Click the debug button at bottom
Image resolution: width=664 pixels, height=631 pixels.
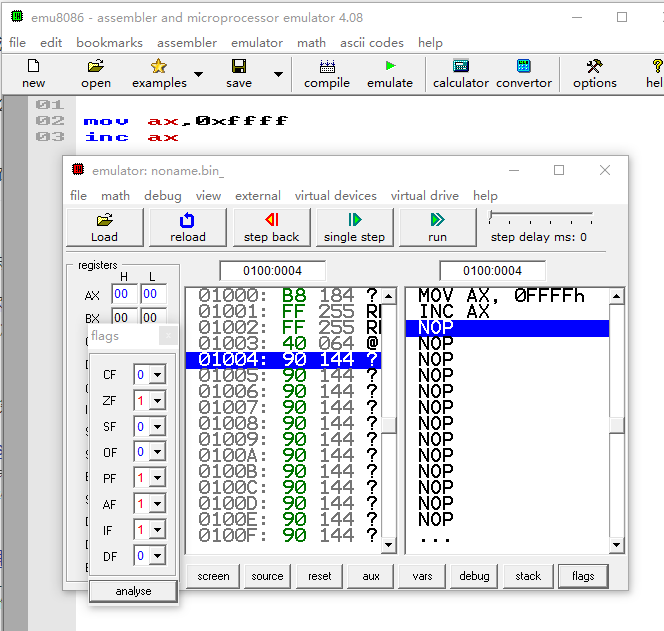coord(474,576)
